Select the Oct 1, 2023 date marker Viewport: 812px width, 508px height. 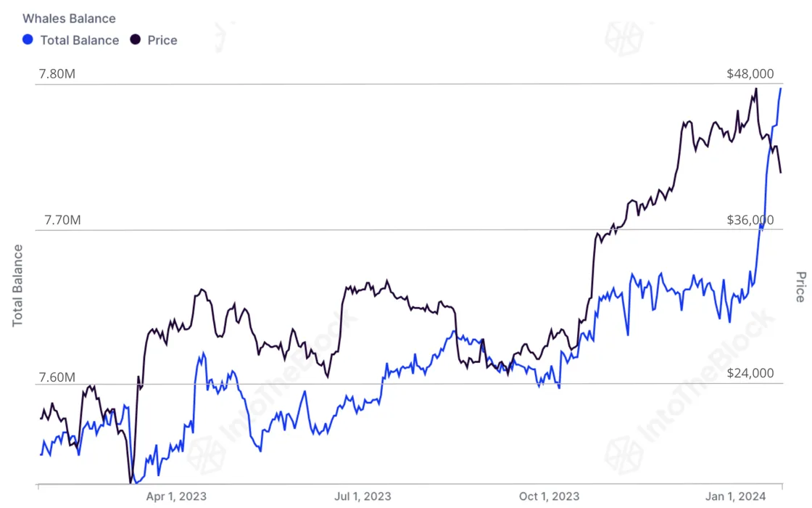pyautogui.click(x=549, y=496)
